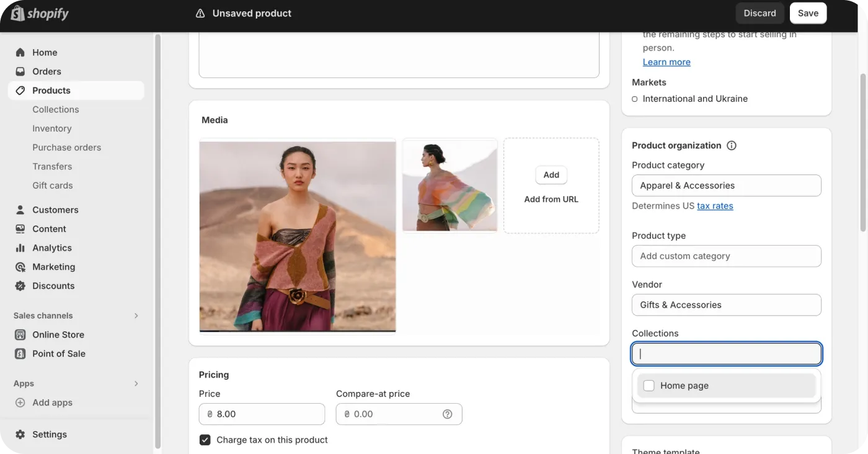Click the compare-at price help icon
The image size is (868, 454).
pos(447,414)
